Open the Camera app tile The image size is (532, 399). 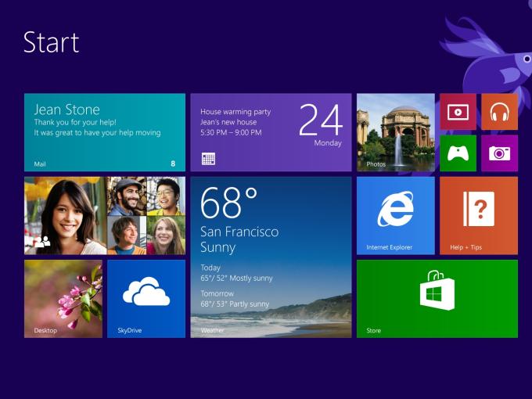pos(499,153)
